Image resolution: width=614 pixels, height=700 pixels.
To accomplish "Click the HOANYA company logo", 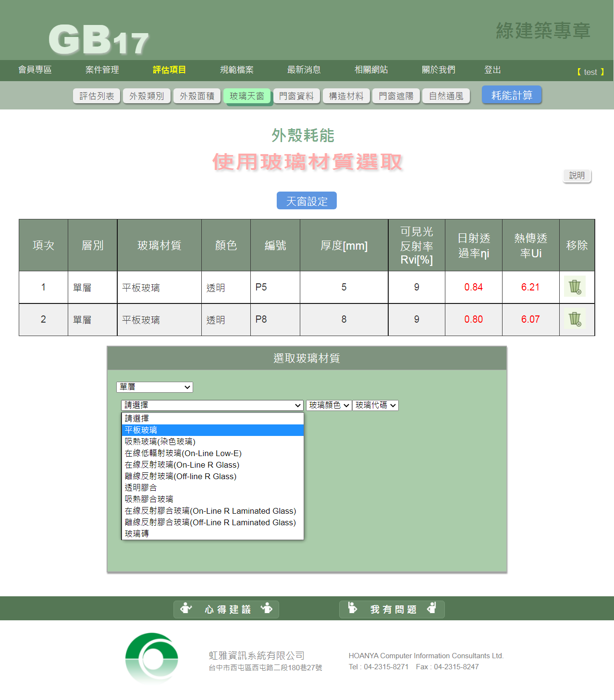I will point(152,658).
